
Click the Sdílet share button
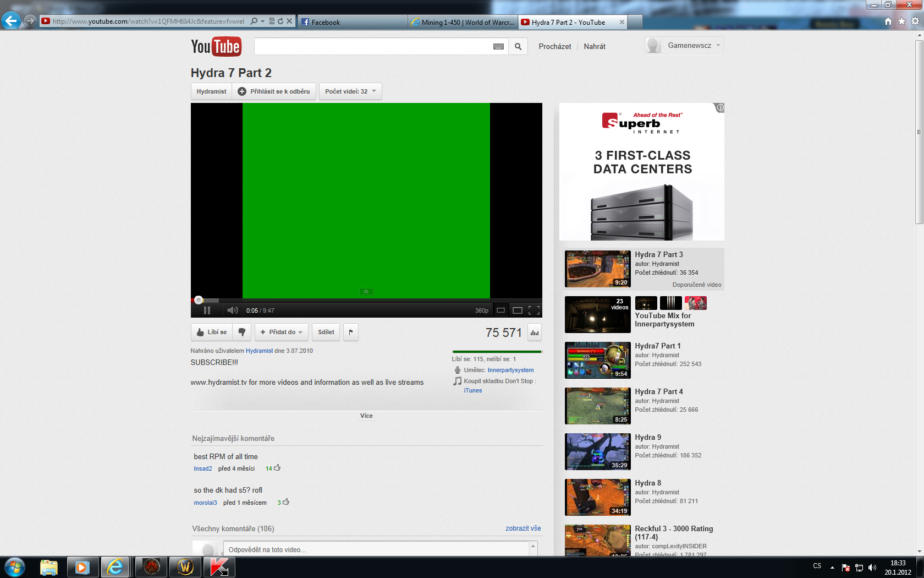[x=326, y=332]
